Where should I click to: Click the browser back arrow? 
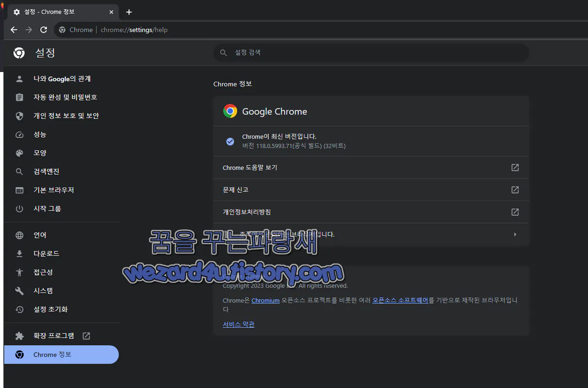point(14,30)
